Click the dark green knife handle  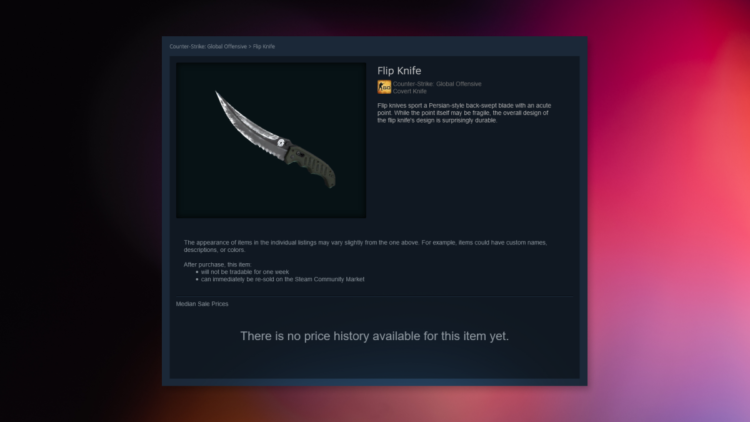point(313,167)
